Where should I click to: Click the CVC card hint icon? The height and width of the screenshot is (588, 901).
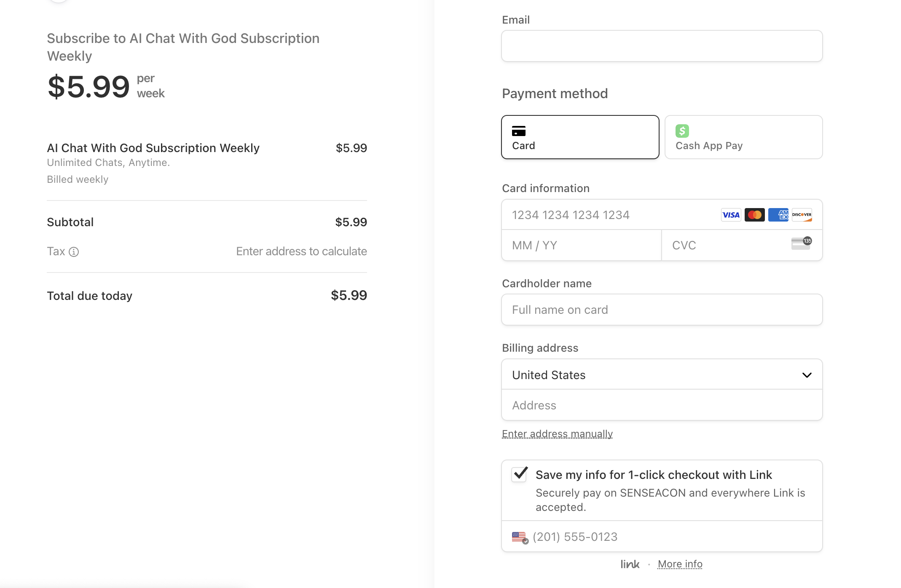click(801, 243)
